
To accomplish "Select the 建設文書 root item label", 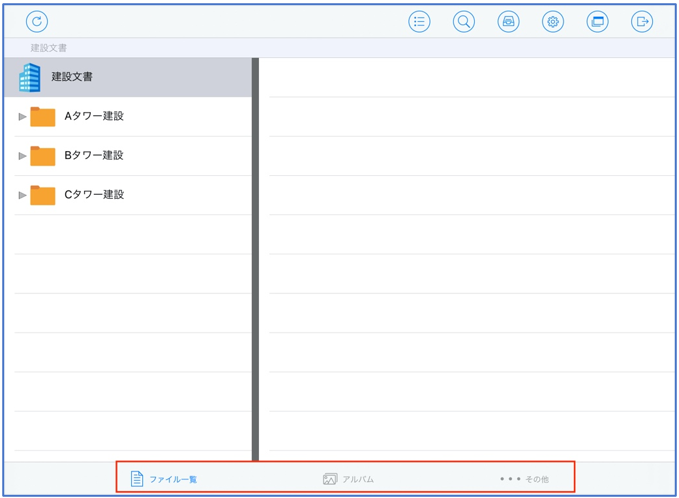I will point(72,77).
